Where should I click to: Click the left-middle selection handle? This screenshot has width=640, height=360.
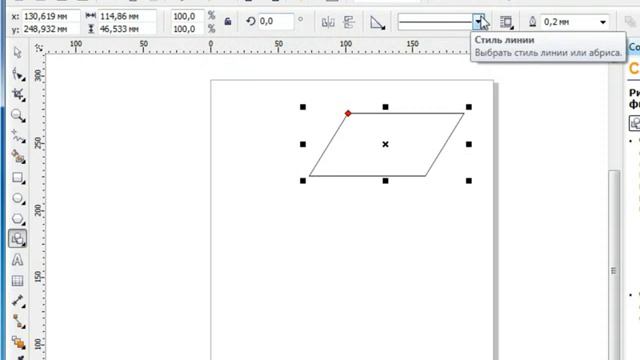[x=303, y=144]
